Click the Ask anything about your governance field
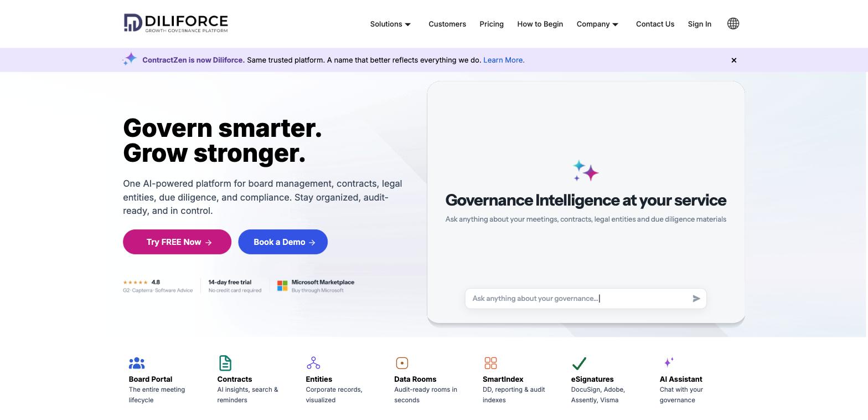The image size is (868, 420). tap(578, 299)
